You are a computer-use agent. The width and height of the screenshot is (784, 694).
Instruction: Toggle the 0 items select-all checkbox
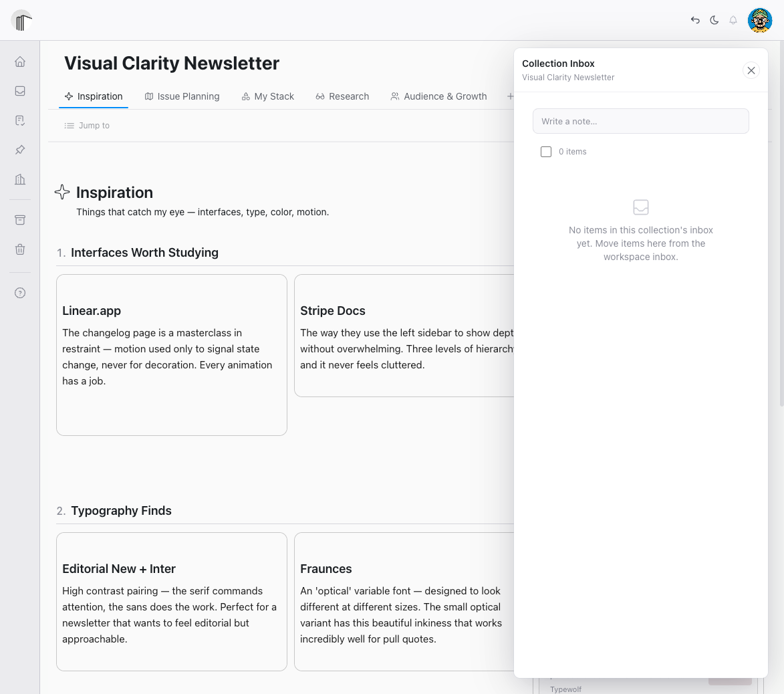[546, 152]
